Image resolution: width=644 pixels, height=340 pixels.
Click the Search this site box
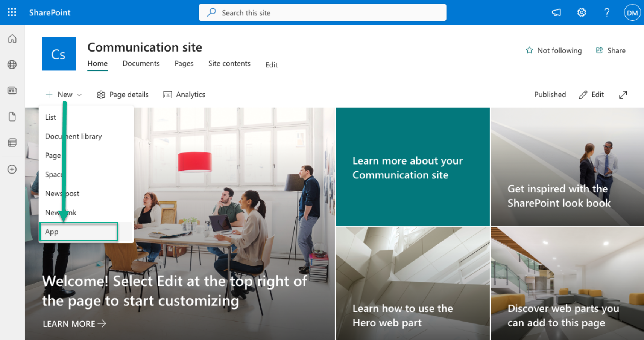(322, 12)
